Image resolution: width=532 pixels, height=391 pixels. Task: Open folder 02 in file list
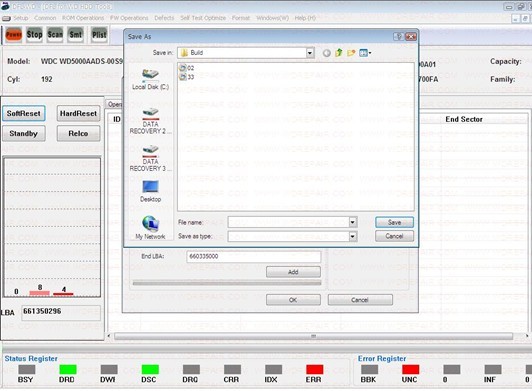click(187, 68)
